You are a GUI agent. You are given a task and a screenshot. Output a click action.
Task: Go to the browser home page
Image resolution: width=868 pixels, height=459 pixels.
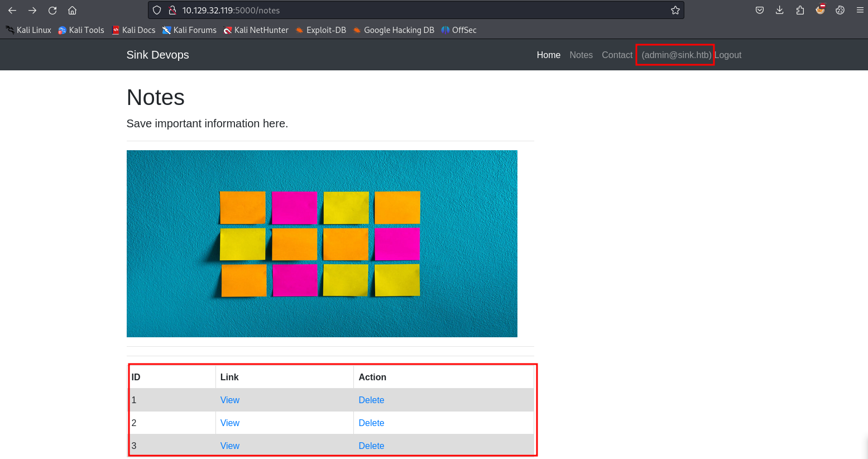72,10
